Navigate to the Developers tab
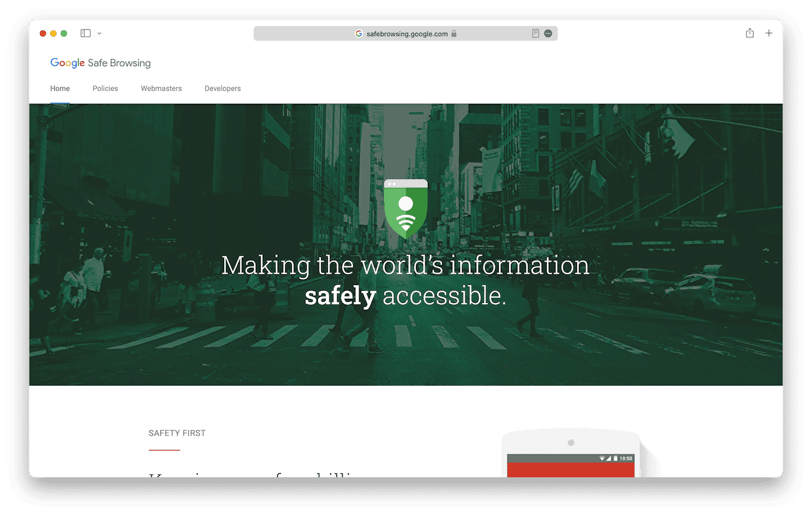The image size is (812, 516). 222,88
